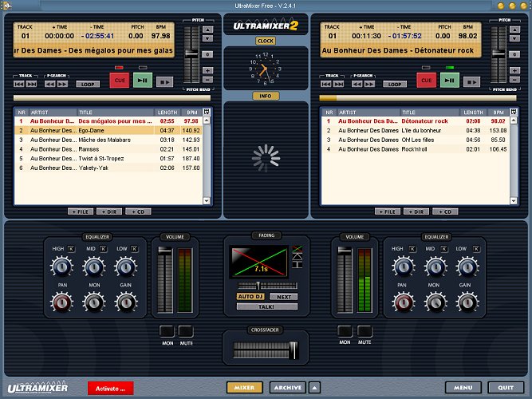Switch to the ARCHIVE view

(288, 388)
